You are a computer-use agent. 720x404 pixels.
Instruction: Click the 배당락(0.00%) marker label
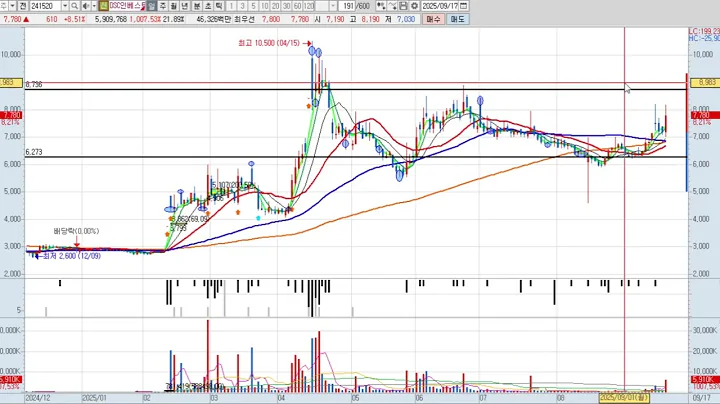tap(76, 231)
